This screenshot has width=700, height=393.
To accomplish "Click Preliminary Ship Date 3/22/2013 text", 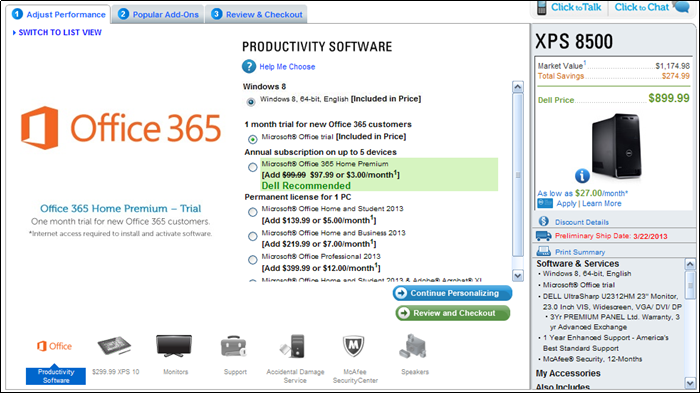I will point(611,236).
